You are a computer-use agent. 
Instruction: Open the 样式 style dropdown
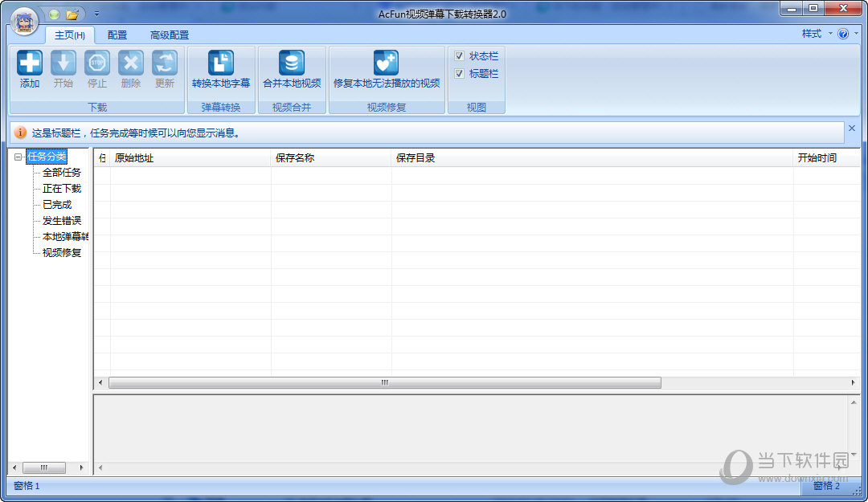click(x=817, y=35)
